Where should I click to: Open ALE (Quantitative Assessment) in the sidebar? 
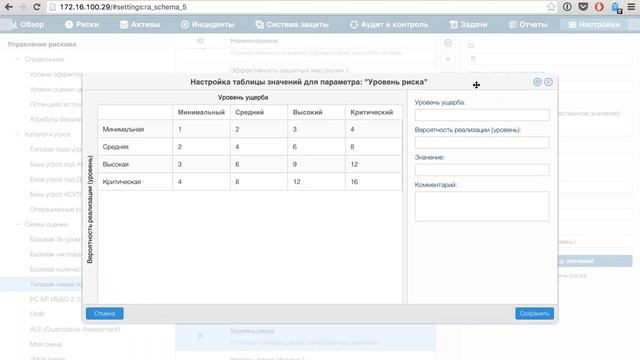coord(75,329)
